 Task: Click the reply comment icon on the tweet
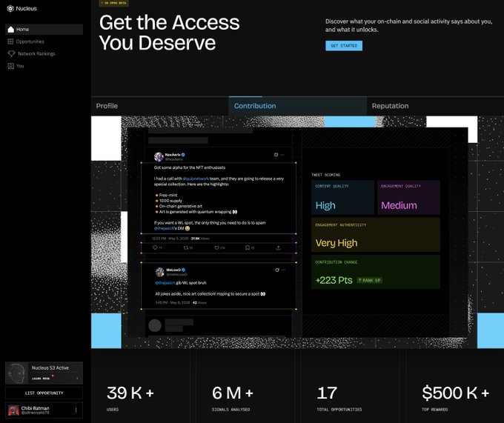(x=155, y=247)
